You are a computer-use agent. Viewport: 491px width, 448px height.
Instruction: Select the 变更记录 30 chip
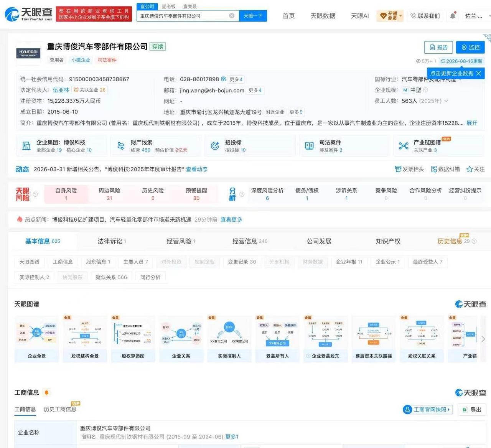tap(242, 262)
